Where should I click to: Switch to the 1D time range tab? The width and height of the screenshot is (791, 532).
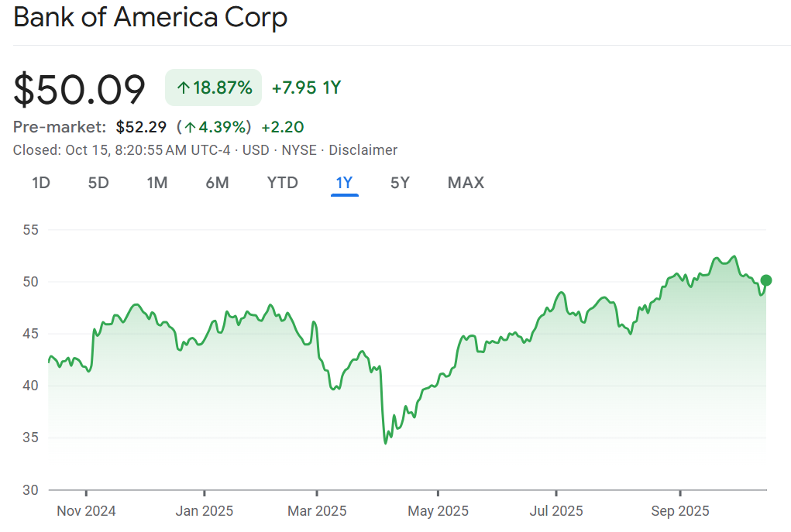(x=41, y=183)
